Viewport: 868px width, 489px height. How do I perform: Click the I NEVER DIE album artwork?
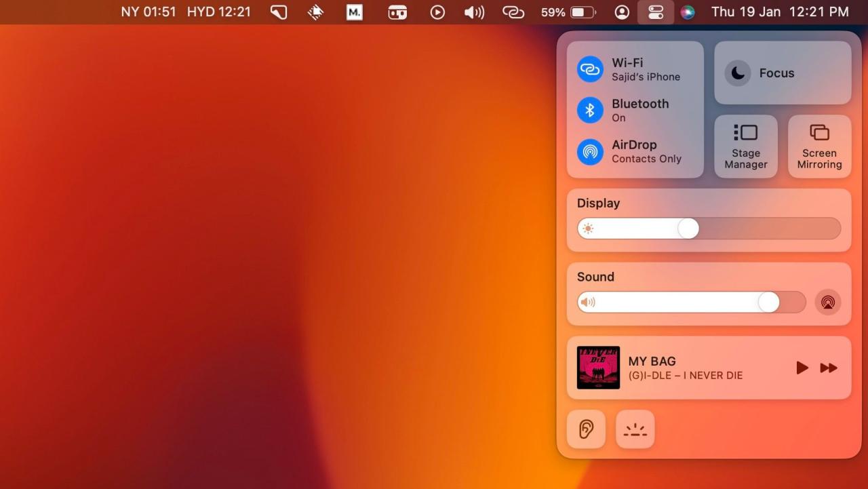[x=598, y=368]
